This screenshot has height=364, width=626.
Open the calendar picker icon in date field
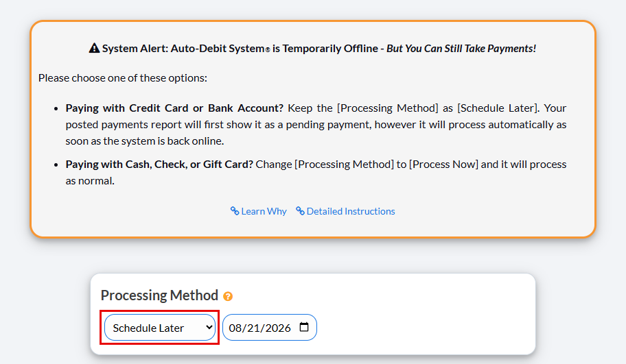[304, 327]
